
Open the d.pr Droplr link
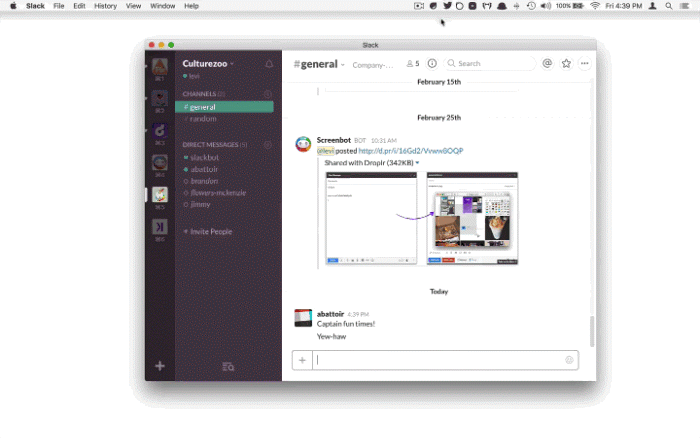click(x=411, y=151)
